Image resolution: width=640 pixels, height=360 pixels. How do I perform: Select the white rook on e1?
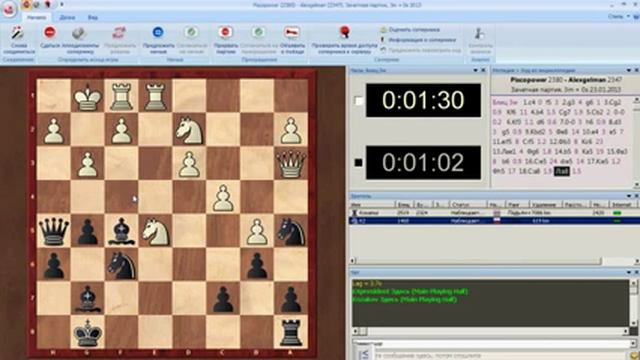[155, 96]
